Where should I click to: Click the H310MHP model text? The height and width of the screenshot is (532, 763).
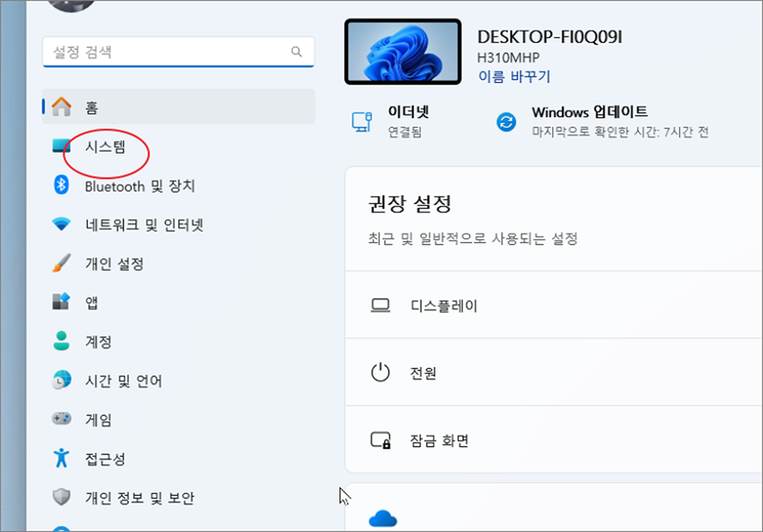click(x=508, y=58)
